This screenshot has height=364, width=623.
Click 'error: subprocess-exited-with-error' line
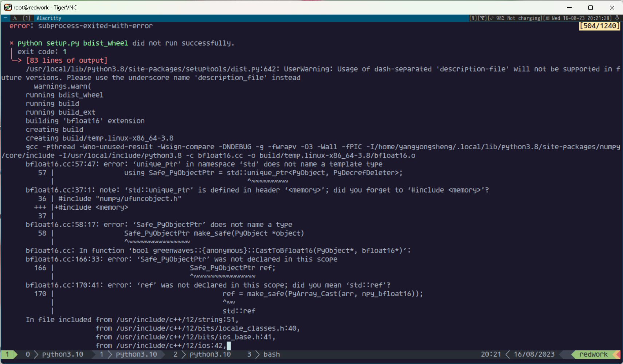[81, 26]
